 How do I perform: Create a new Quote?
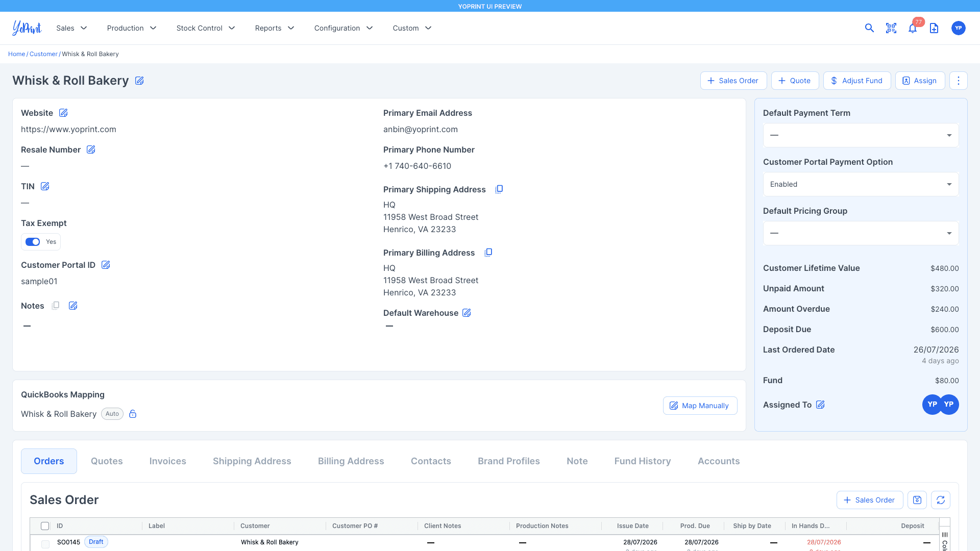[x=795, y=81]
